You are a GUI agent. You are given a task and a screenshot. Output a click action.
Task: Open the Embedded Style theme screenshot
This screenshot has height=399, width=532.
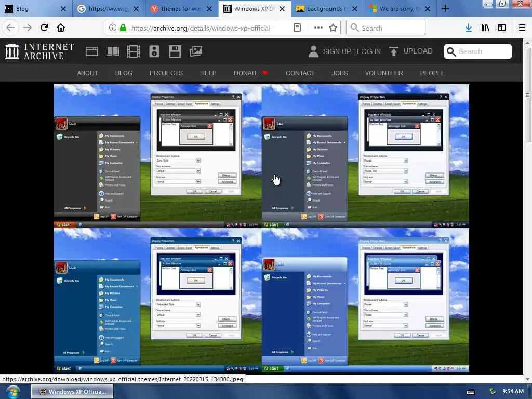(x=158, y=300)
